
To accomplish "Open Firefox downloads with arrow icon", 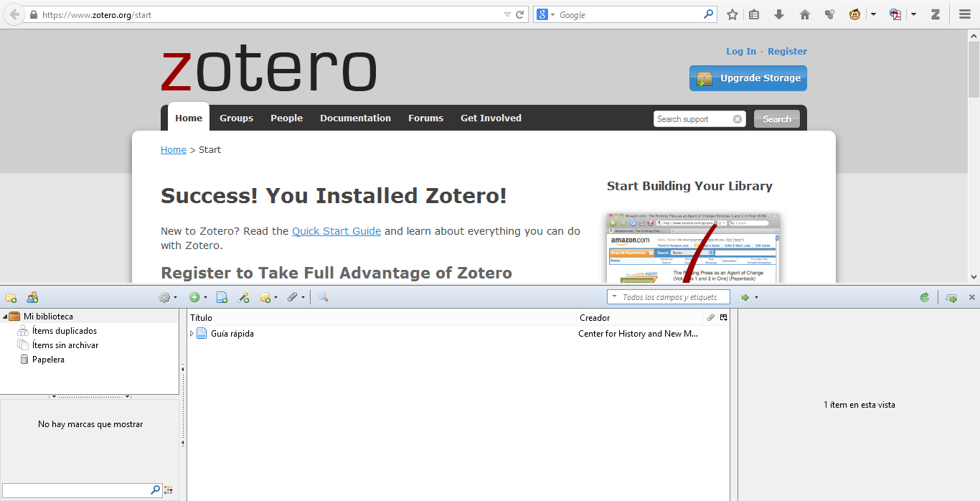I will 779,14.
